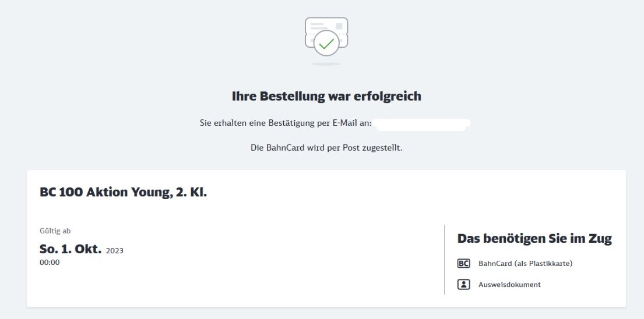Click the shadow beneath the success icon
This screenshot has width=644, height=319.
coord(326,64)
